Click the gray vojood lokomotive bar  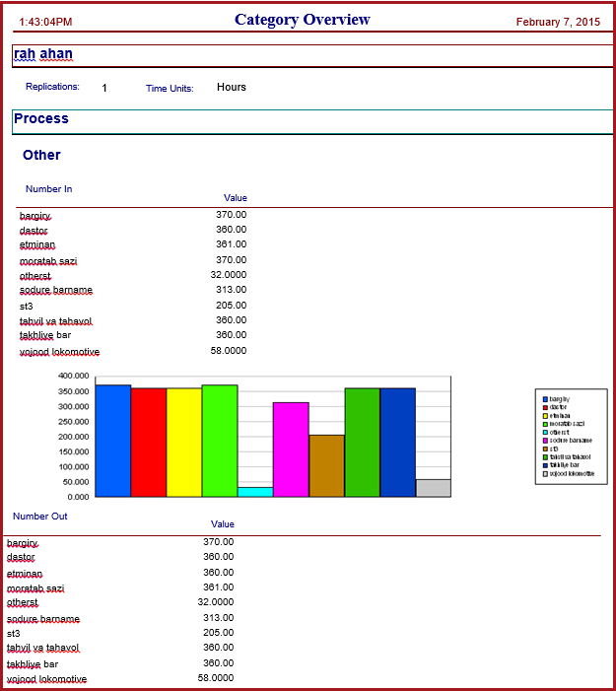[433, 488]
